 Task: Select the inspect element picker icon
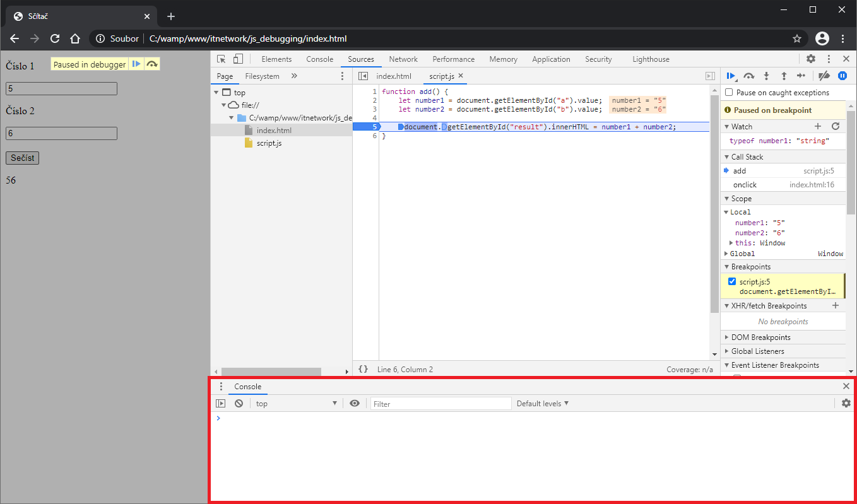[222, 59]
